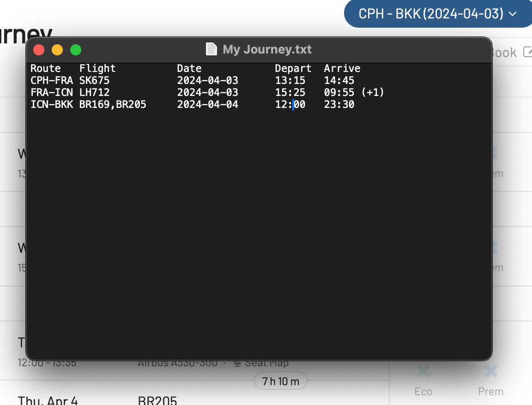Viewport: 532px width, 405px height.
Task: Click the bottom Prem unavailable X icon
Action: point(490,370)
